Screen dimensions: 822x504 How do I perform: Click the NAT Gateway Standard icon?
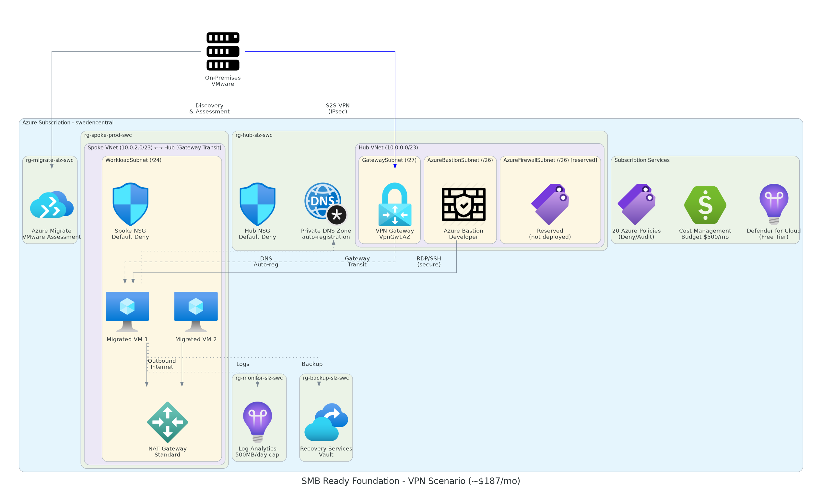tap(168, 423)
